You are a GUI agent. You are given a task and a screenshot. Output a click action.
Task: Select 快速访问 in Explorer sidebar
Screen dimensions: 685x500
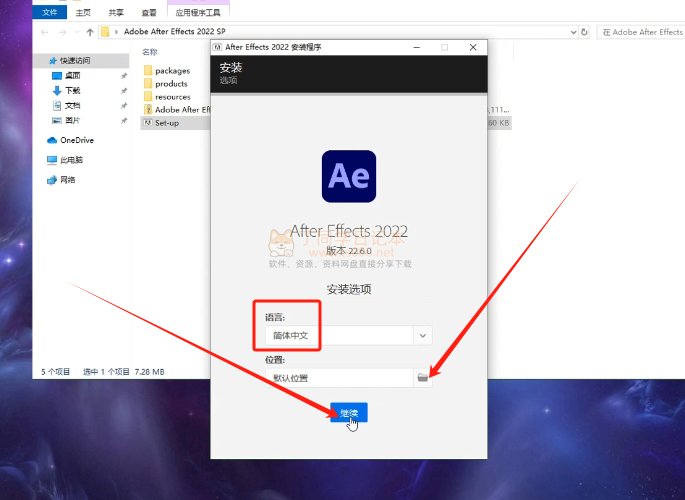pos(81,60)
